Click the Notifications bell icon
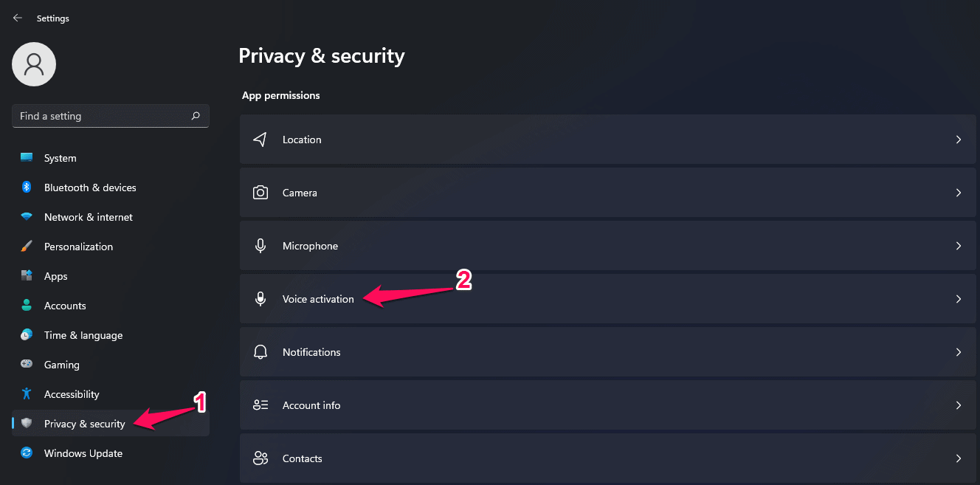 click(x=260, y=352)
